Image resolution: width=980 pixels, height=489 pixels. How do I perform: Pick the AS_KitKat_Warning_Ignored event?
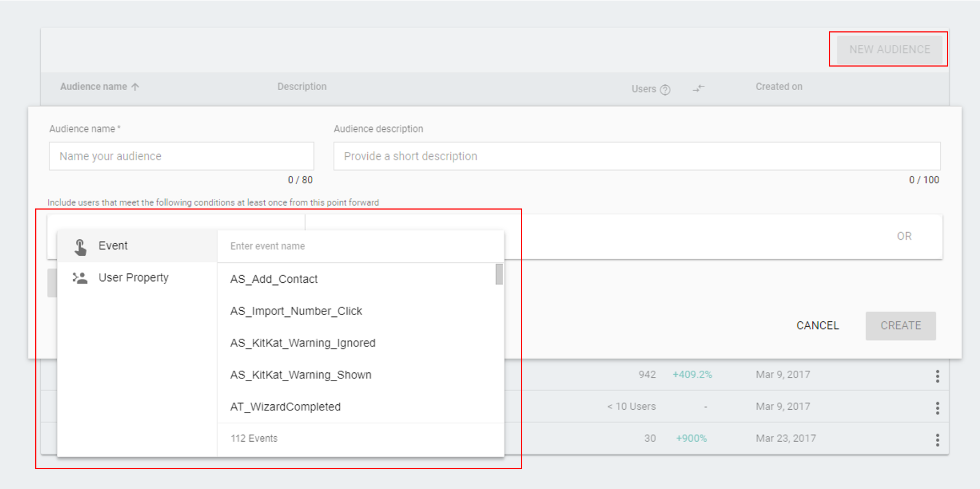(x=303, y=343)
